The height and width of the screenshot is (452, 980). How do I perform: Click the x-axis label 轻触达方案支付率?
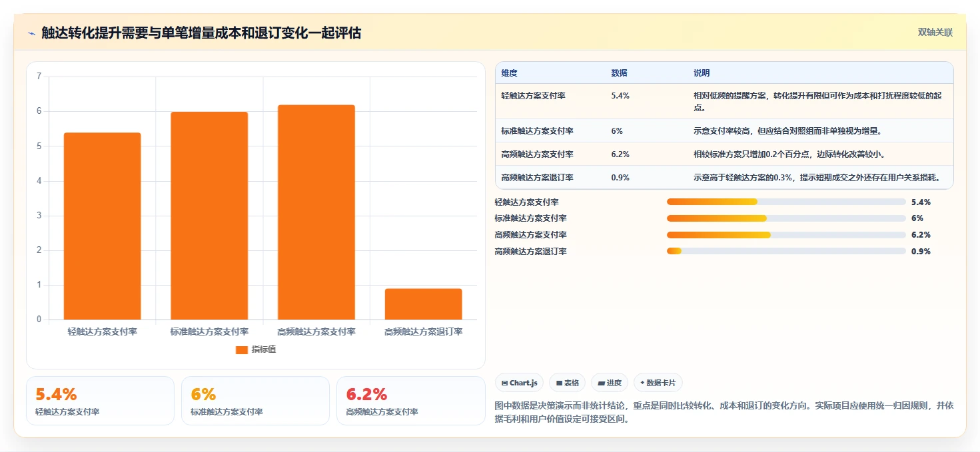(102, 332)
